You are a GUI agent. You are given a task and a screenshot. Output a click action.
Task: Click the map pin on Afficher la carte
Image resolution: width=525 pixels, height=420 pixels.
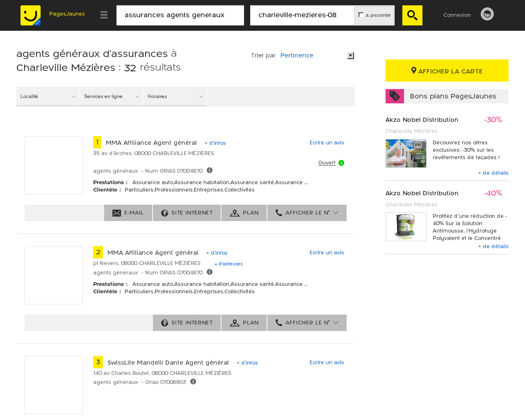tap(414, 71)
